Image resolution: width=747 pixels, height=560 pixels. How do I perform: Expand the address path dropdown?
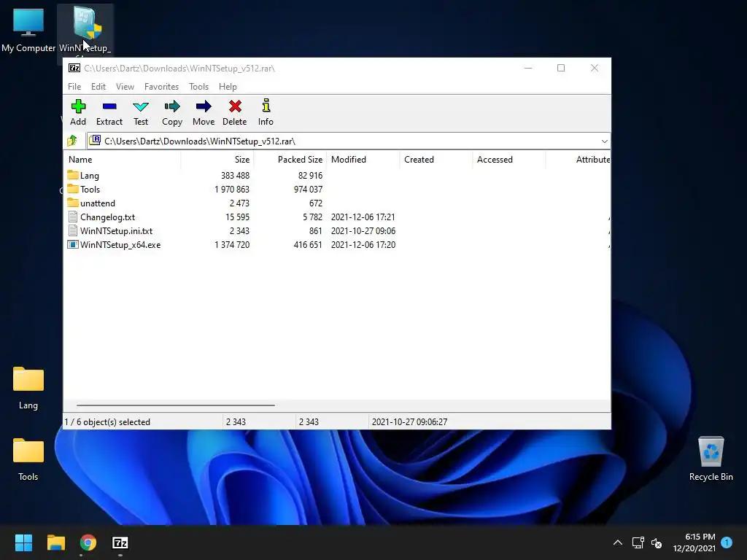(x=604, y=141)
